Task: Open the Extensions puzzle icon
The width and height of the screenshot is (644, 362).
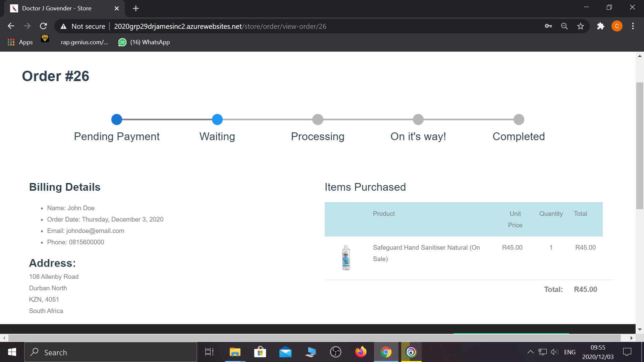Action: click(x=601, y=26)
